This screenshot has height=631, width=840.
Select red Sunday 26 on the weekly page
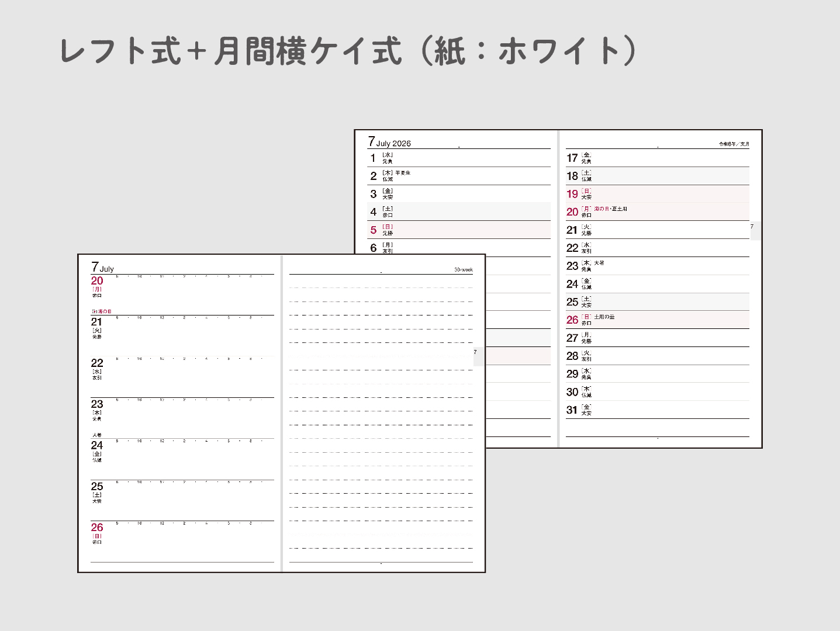[x=97, y=528]
